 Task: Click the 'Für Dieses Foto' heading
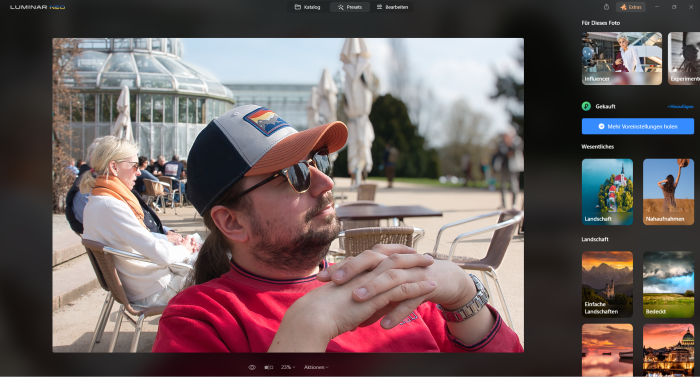[x=600, y=23]
